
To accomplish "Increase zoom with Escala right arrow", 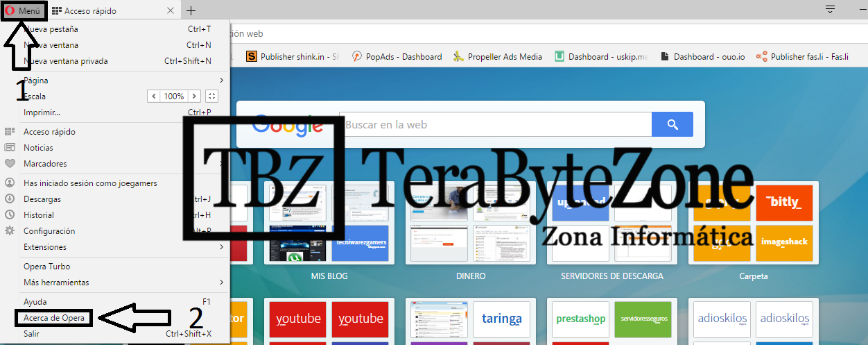I will coord(194,96).
